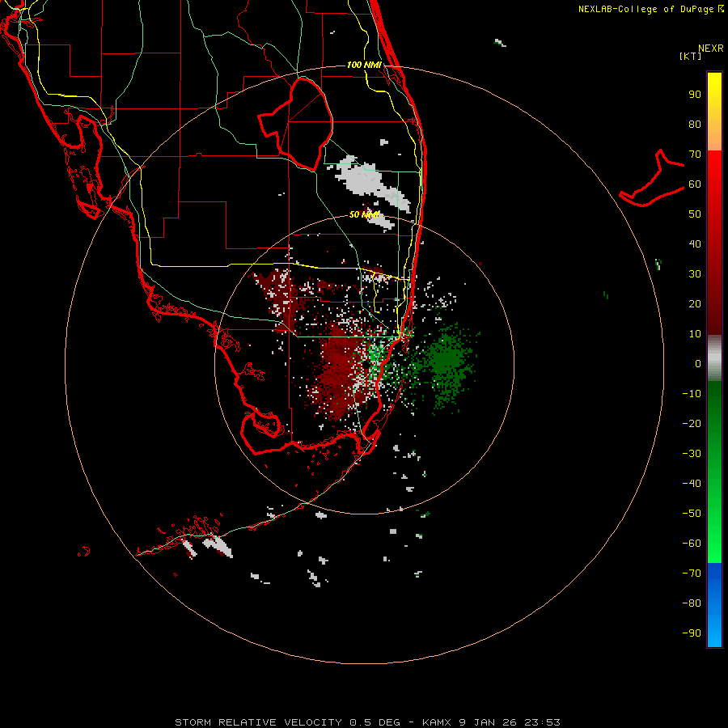Click the 30 value on velocity scale
The image size is (728, 728).
[695, 274]
